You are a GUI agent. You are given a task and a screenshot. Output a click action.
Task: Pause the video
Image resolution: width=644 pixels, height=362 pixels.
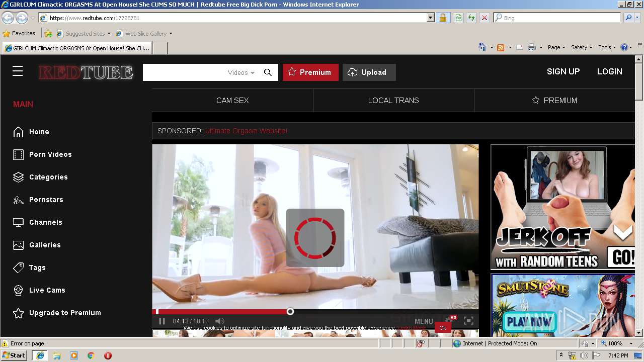point(162,321)
